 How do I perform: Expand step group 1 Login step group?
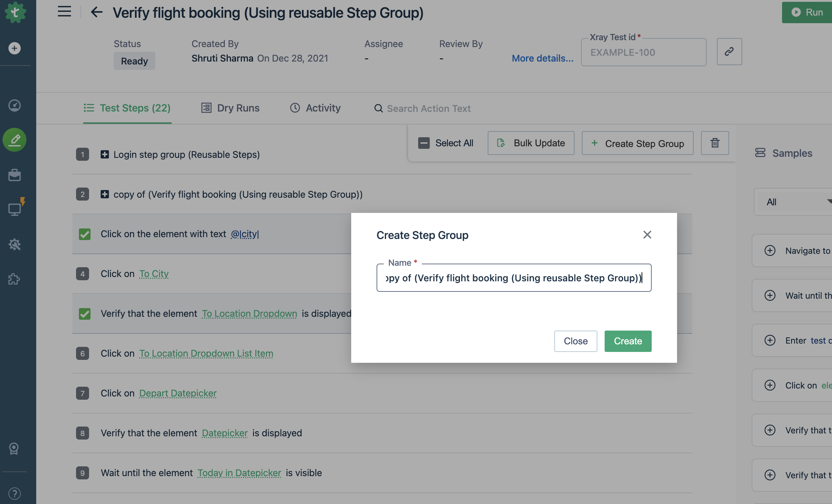(105, 154)
